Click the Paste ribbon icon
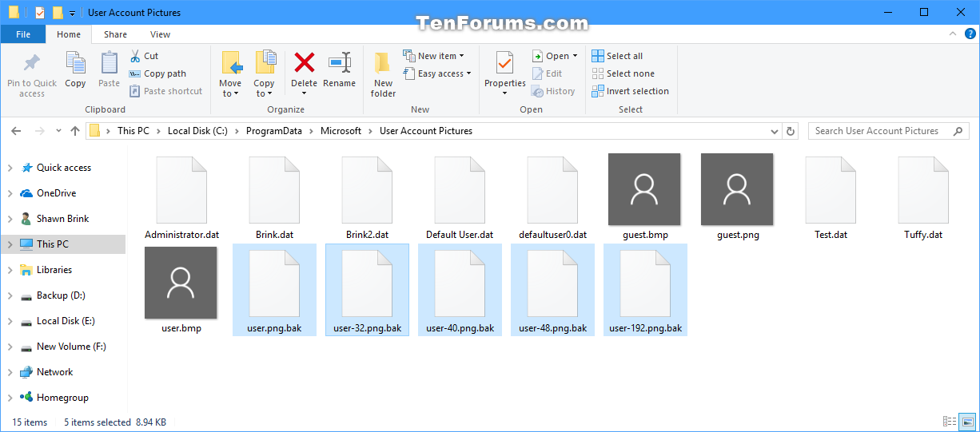 pyautogui.click(x=109, y=63)
